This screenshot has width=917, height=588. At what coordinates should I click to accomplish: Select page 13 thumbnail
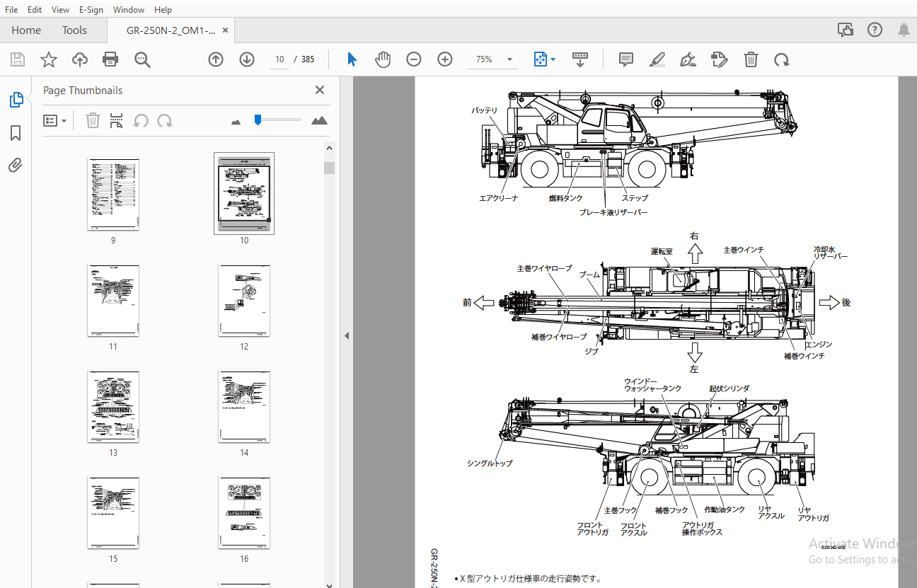[113, 406]
